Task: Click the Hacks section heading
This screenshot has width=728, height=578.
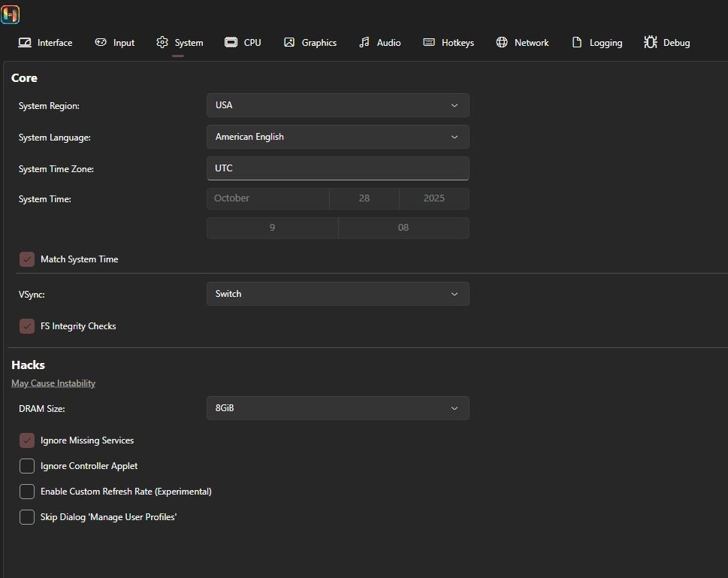Action: pyautogui.click(x=28, y=365)
